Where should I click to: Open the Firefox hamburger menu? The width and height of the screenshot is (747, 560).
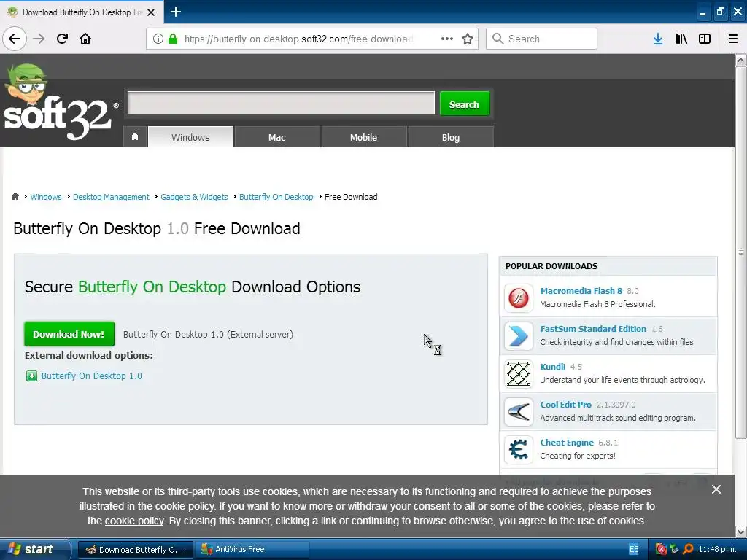[733, 39]
